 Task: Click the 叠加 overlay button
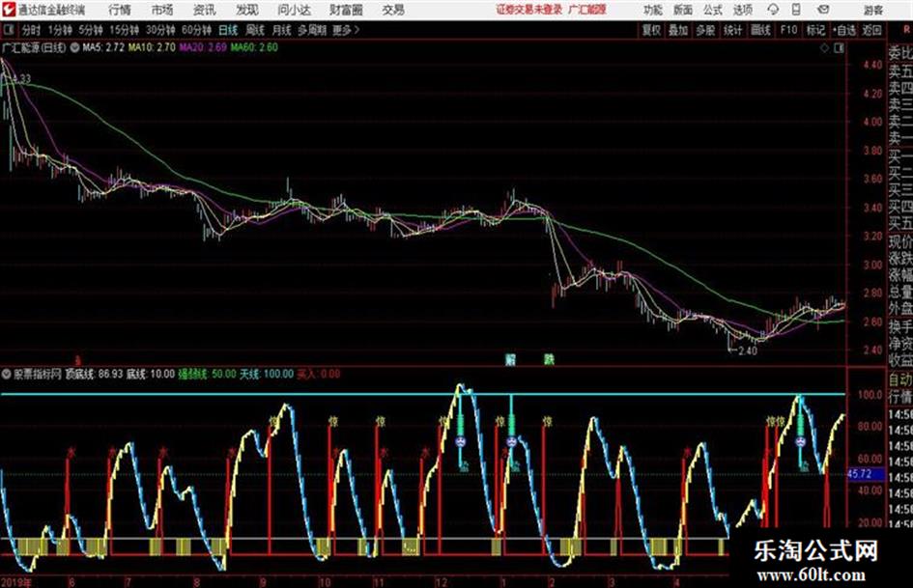678,30
